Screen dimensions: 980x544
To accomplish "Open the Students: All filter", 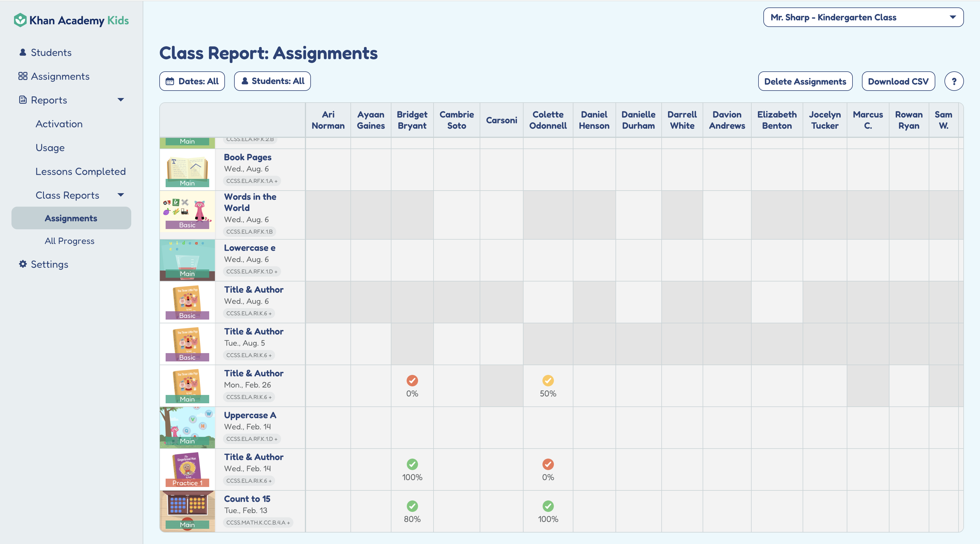I will pos(272,81).
